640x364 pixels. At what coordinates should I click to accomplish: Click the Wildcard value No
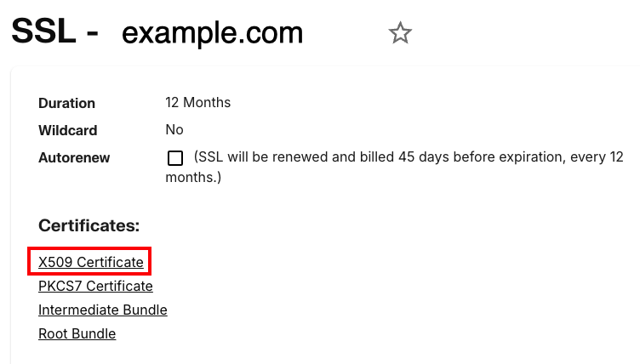(x=174, y=129)
